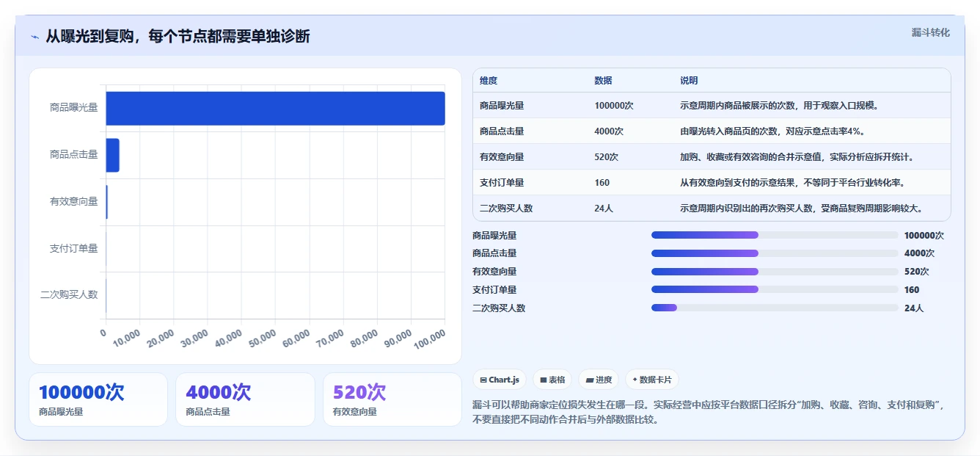Click the 10,000 tick on the chart axis
This screenshot has height=456, width=980.
pyautogui.click(x=125, y=338)
